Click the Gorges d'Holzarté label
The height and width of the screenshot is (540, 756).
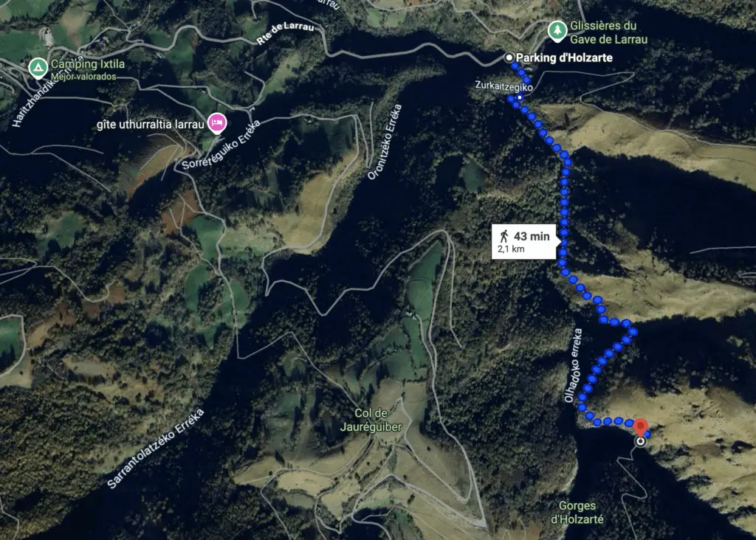click(577, 513)
